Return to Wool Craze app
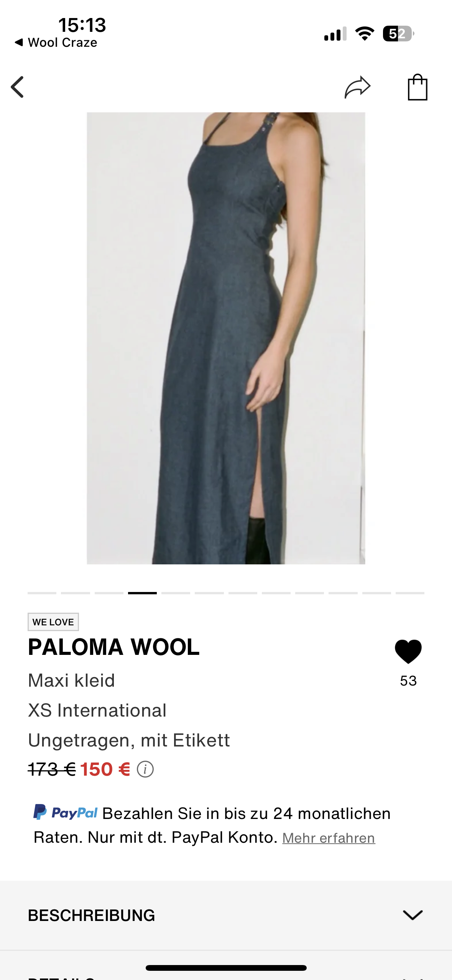Viewport: 452px width, 980px height. point(56,43)
